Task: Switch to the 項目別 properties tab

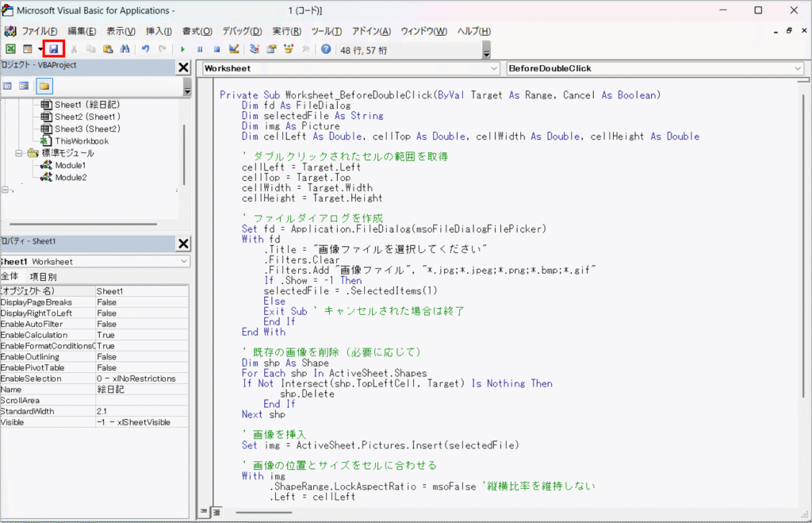Action: click(x=43, y=276)
